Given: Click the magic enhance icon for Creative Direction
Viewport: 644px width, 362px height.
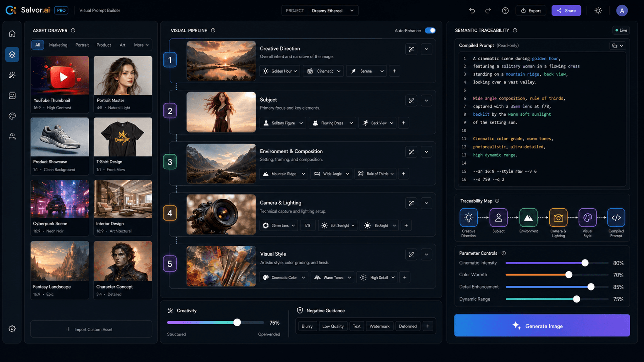Looking at the screenshot, I should click(411, 49).
